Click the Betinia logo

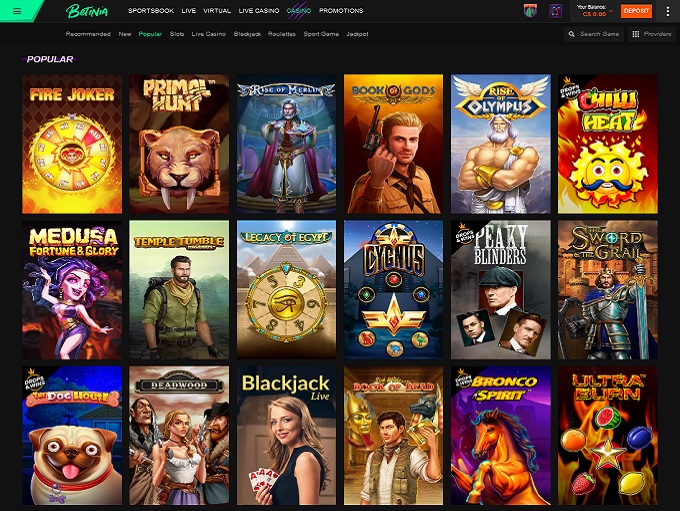click(86, 11)
